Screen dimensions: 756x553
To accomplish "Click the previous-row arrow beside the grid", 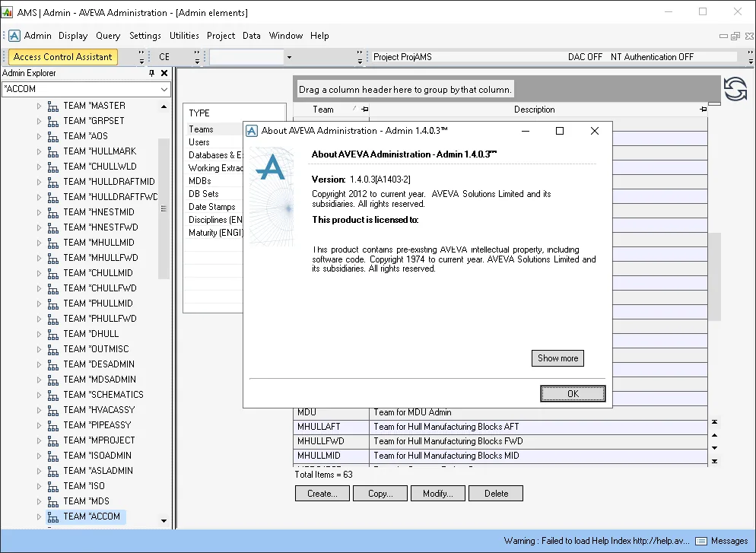I will [714, 435].
